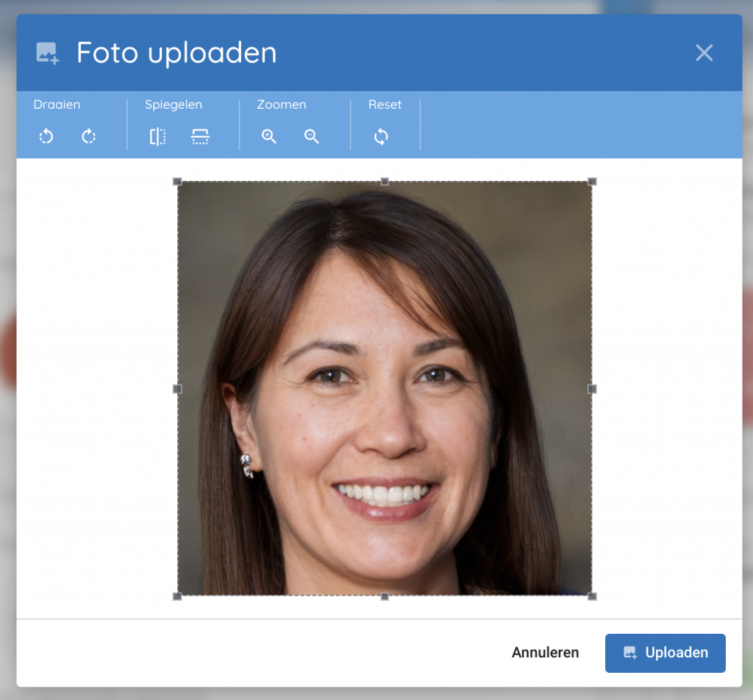Mirror the photo vertically

[x=200, y=136]
